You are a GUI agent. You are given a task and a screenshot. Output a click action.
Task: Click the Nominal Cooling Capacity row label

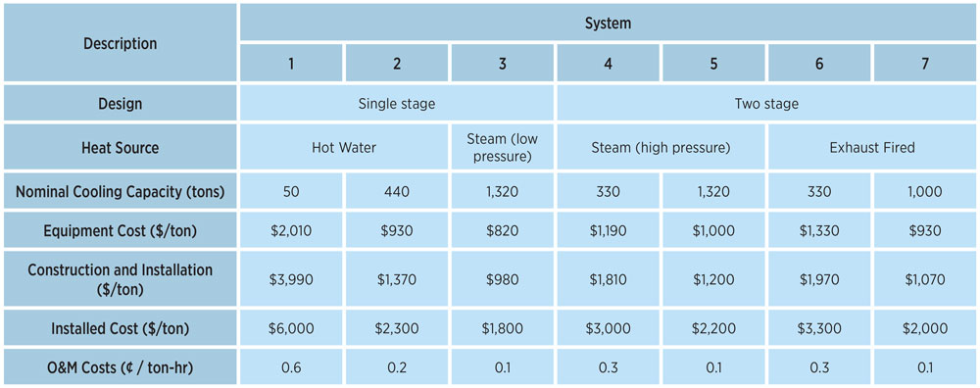coord(120,191)
